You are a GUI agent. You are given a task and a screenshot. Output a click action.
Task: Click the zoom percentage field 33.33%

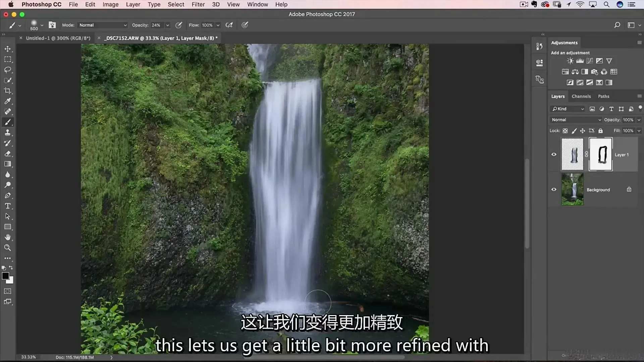pos(29,357)
